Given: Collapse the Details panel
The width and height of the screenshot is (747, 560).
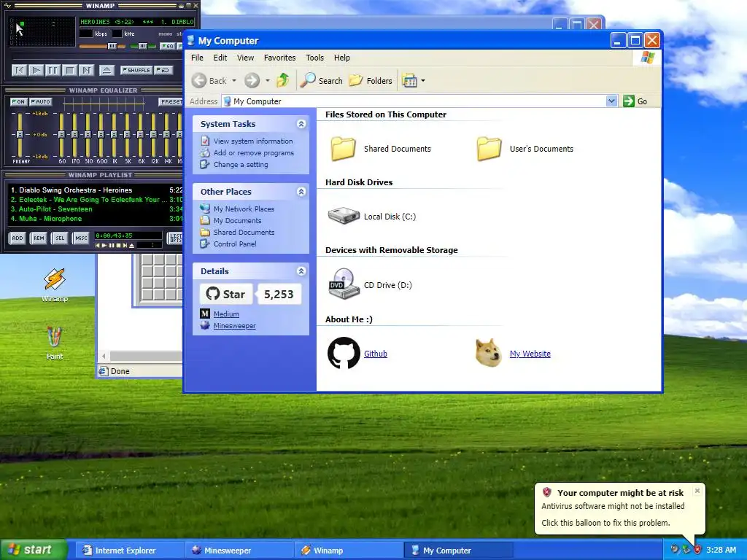Looking at the screenshot, I should (x=301, y=271).
